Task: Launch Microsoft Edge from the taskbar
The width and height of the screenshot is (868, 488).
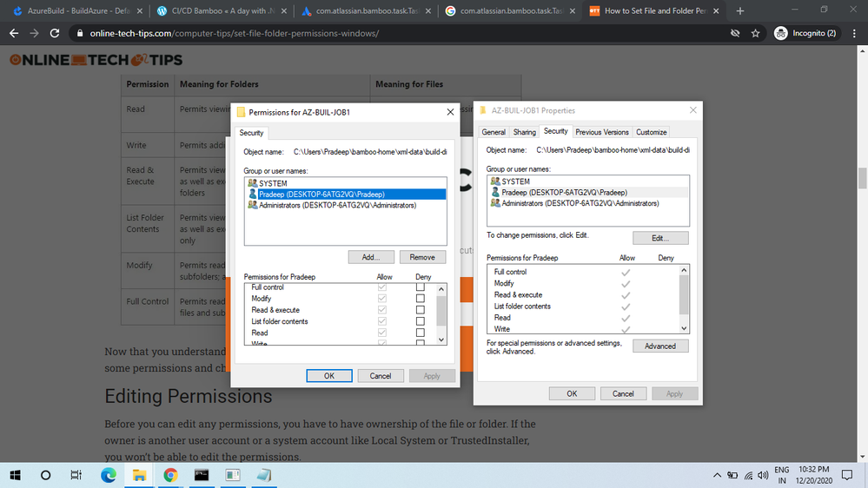Action: (109, 475)
